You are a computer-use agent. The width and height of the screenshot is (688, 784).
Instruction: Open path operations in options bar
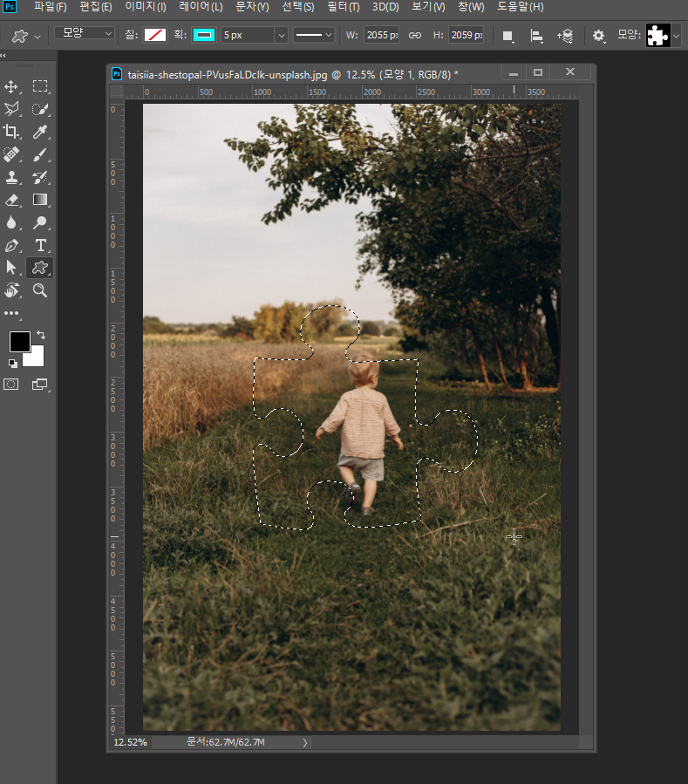coord(507,36)
